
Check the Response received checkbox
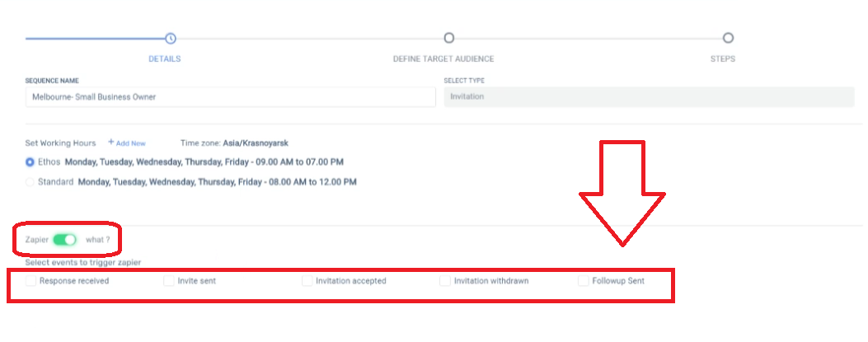30,280
